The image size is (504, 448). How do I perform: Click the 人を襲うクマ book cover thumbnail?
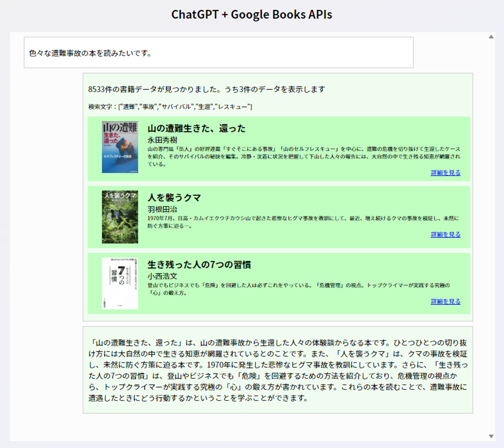[120, 217]
